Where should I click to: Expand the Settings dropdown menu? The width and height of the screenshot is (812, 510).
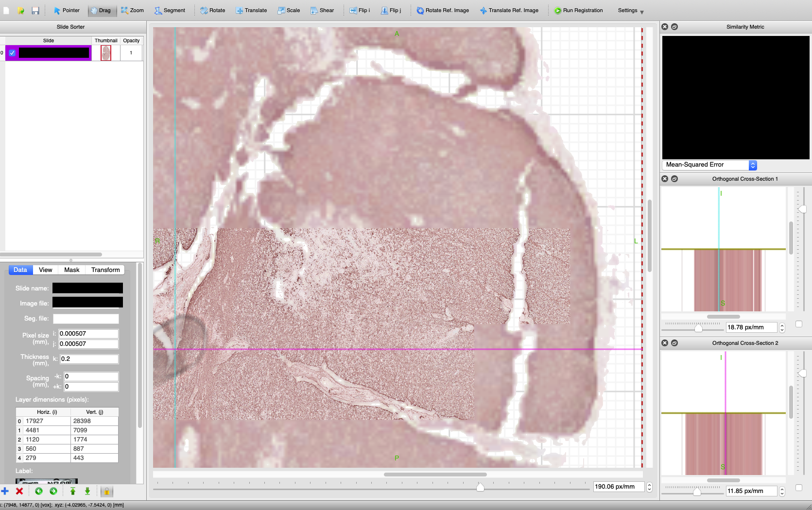pyautogui.click(x=630, y=11)
